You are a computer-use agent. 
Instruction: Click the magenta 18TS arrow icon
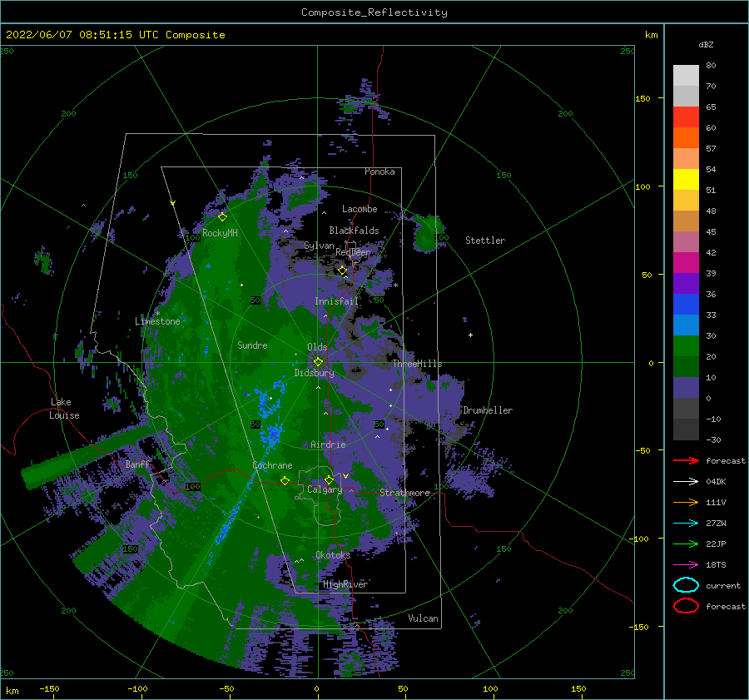point(686,565)
